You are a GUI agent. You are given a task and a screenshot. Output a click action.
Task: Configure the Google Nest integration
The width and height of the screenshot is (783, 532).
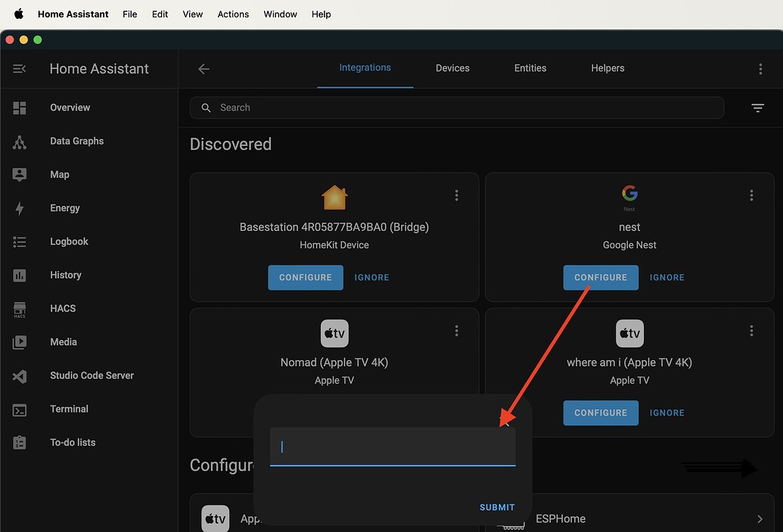(601, 278)
